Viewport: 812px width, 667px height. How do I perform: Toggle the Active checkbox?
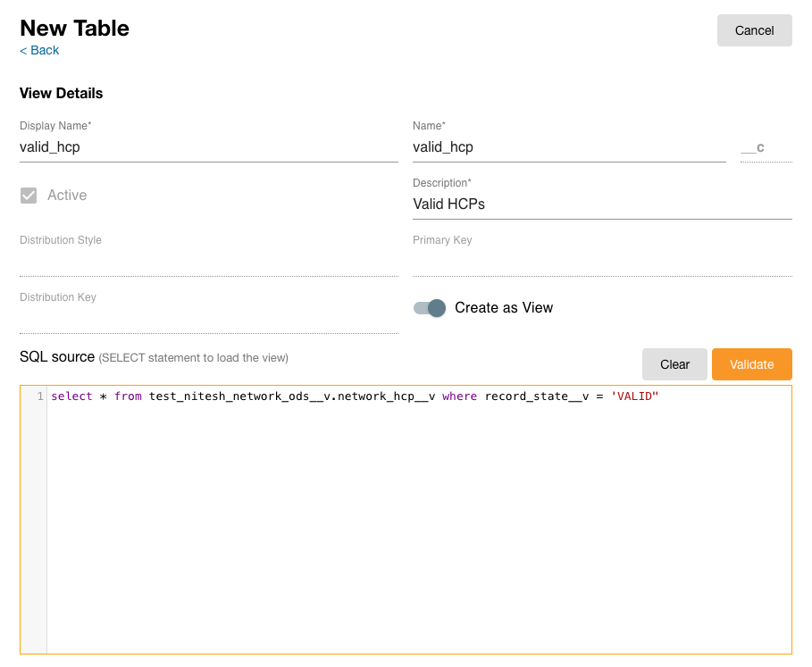(29, 196)
